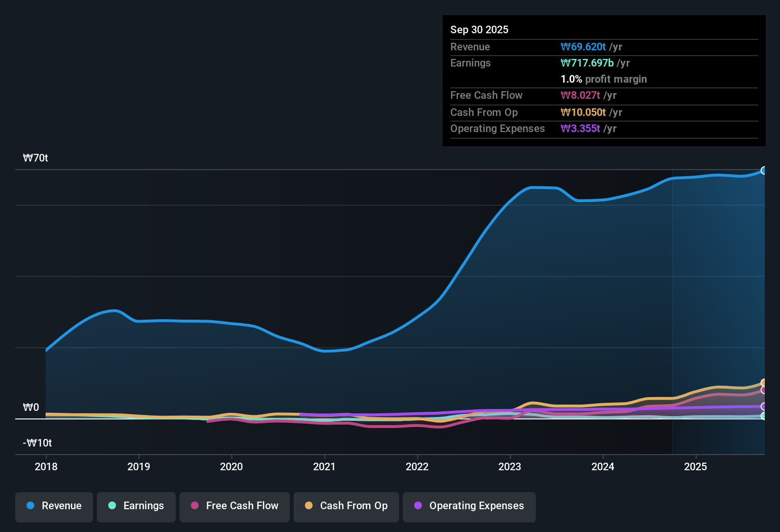The image size is (780, 532).
Task: Click the purple Operating Expenses legend dot
Action: coord(418,506)
